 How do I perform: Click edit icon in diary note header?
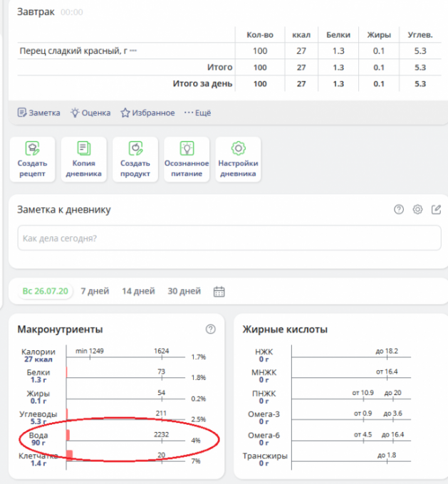[x=436, y=209]
